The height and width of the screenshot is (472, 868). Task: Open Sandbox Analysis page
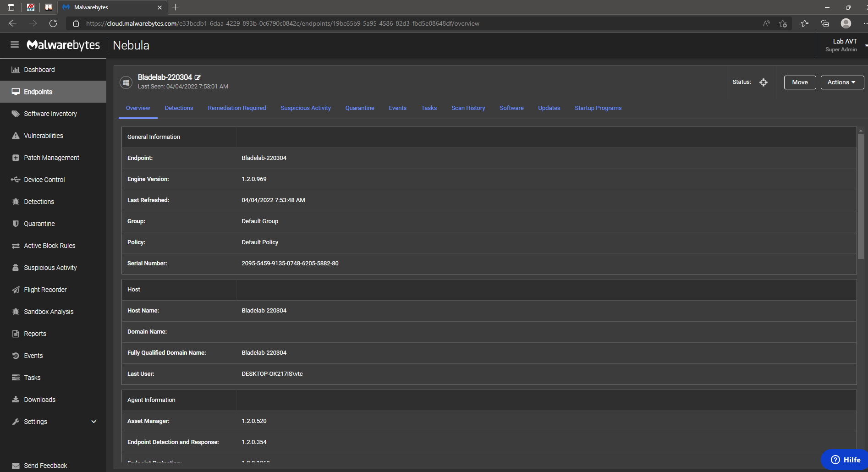[48, 312]
